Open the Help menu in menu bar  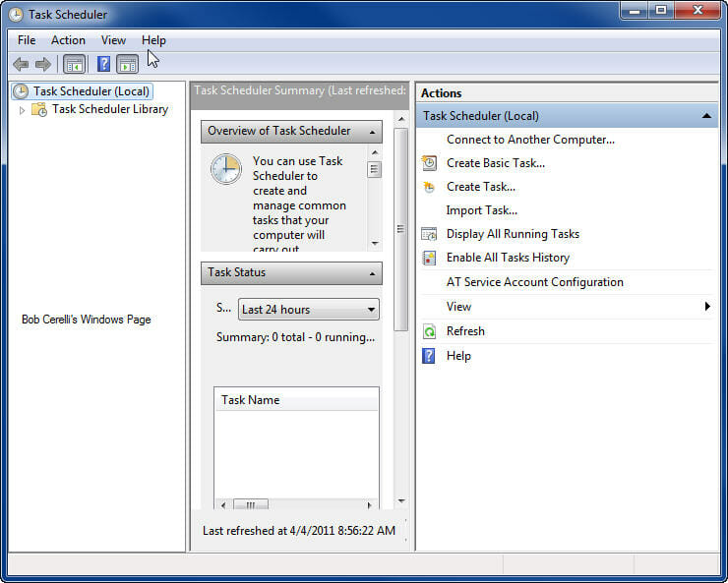click(153, 40)
